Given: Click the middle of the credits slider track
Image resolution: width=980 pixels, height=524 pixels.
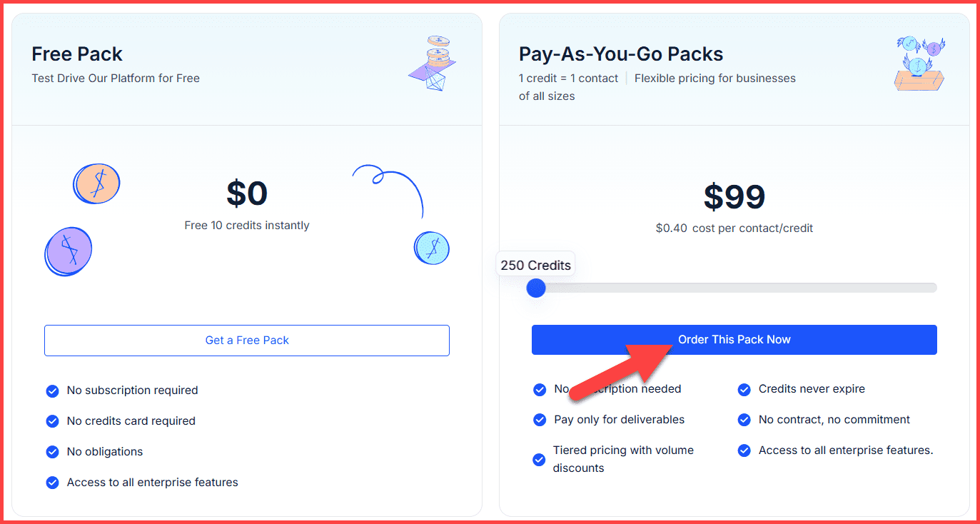Looking at the screenshot, I should (735, 288).
